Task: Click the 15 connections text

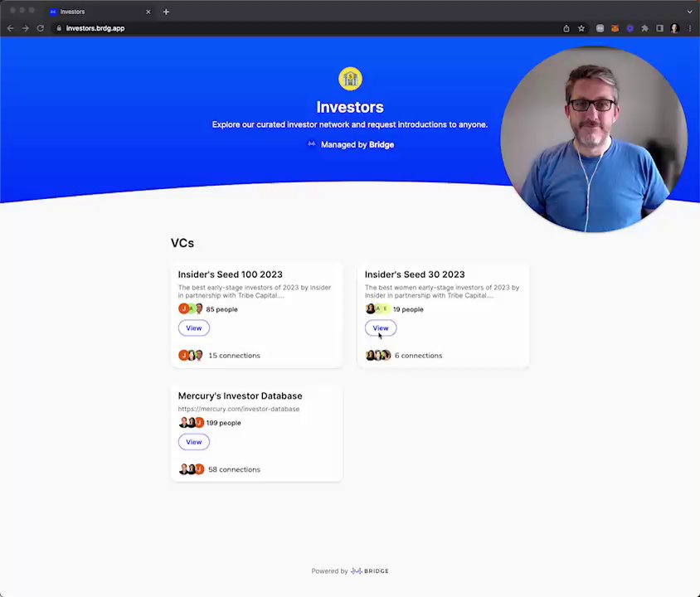Action: point(235,356)
